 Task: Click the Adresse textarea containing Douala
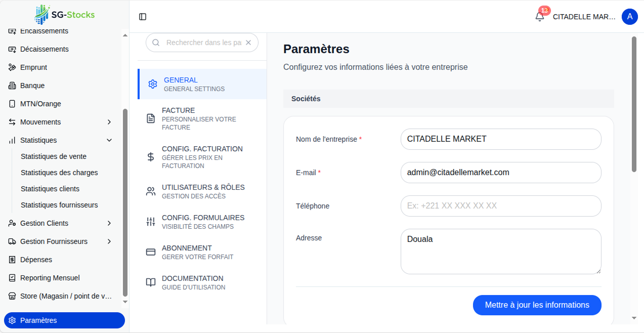tap(501, 252)
